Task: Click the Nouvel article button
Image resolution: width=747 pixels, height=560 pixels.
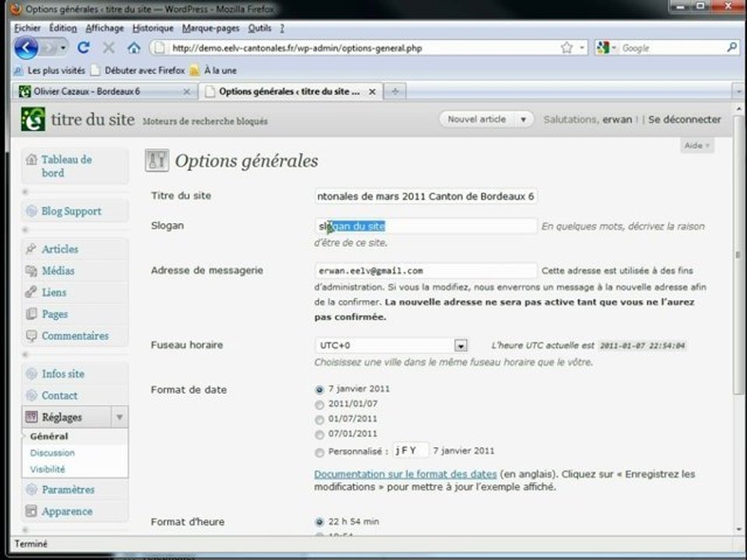Action: pos(476,120)
